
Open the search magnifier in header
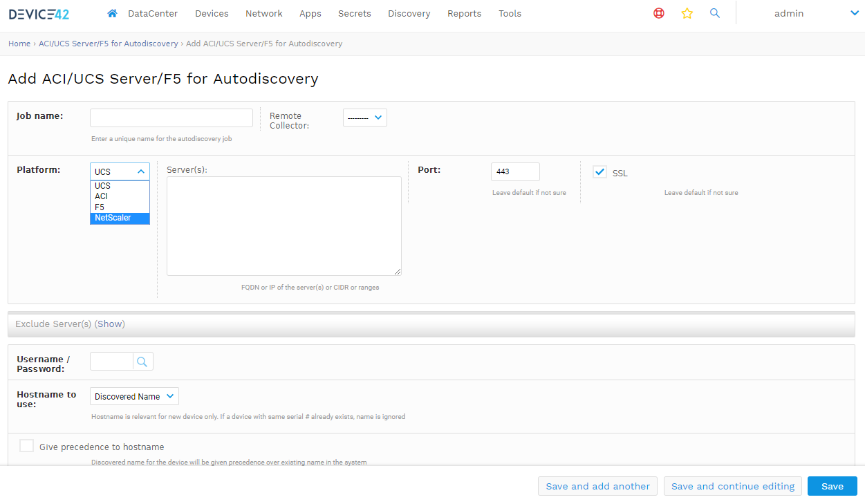715,13
